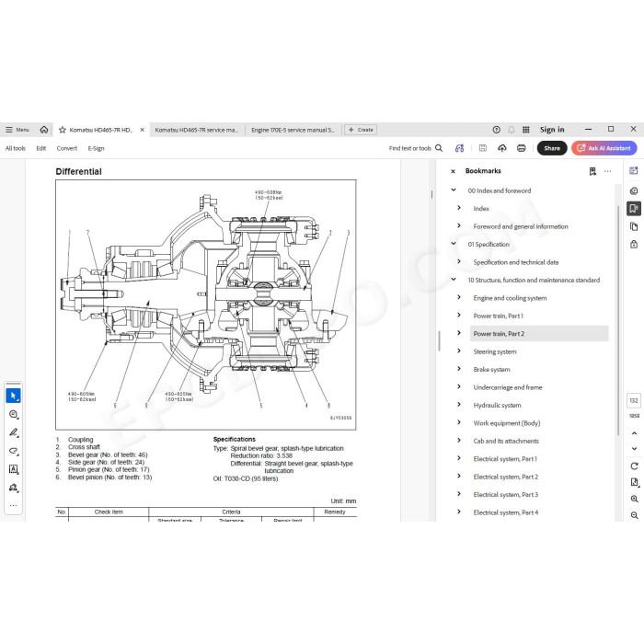
Task: Expand Power train, Part 2 bookmark
Action: [x=459, y=333]
